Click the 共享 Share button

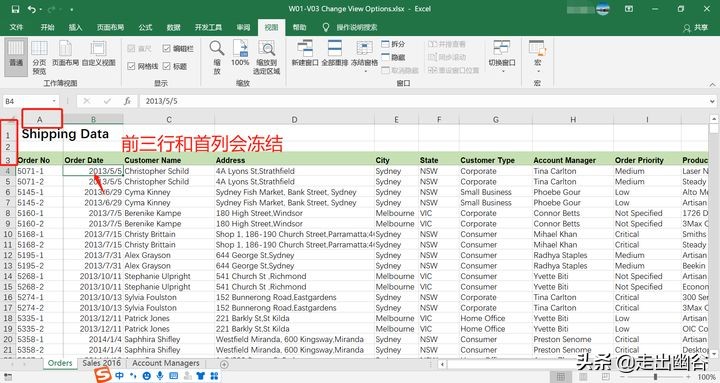696,28
